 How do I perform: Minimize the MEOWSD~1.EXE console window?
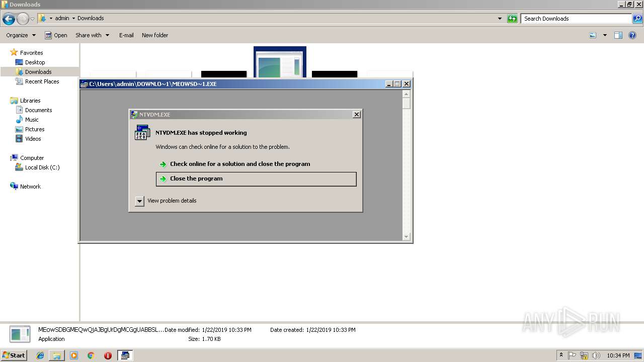point(389,84)
